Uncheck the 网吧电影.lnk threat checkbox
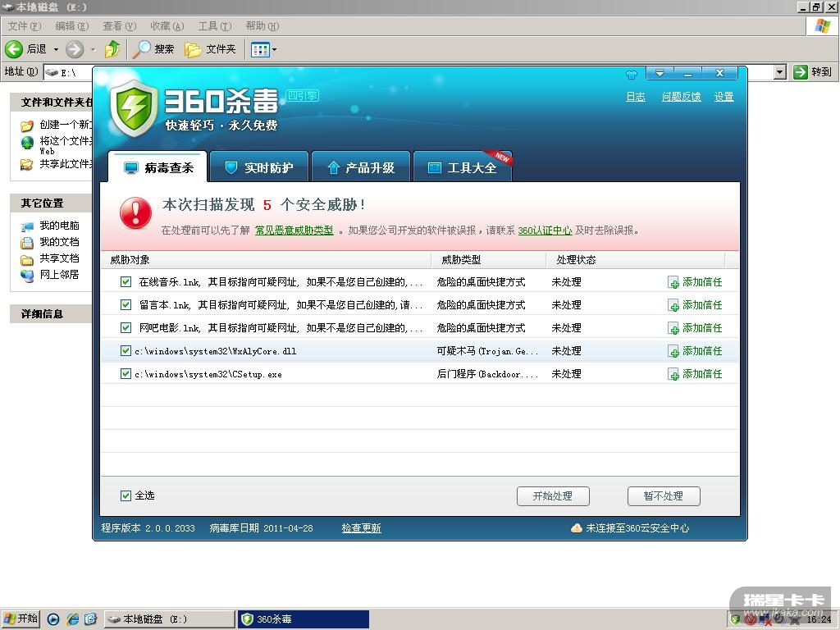840x630 pixels. pos(126,328)
